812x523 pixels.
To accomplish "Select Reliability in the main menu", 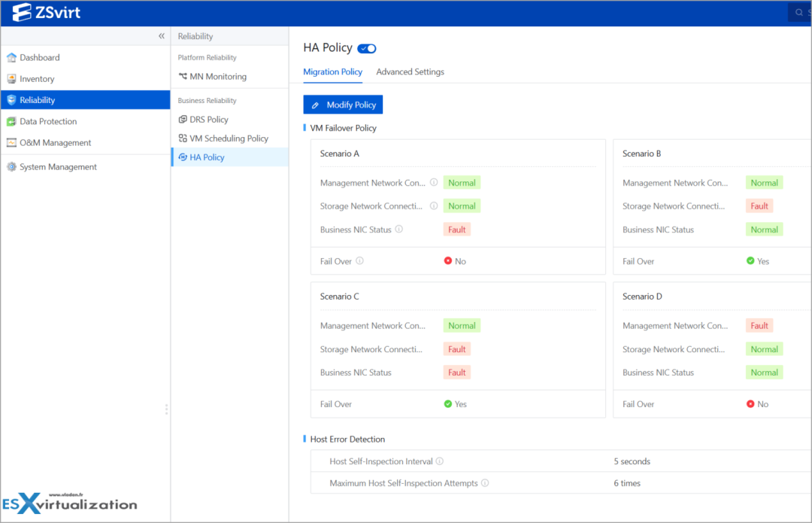I will (86, 100).
